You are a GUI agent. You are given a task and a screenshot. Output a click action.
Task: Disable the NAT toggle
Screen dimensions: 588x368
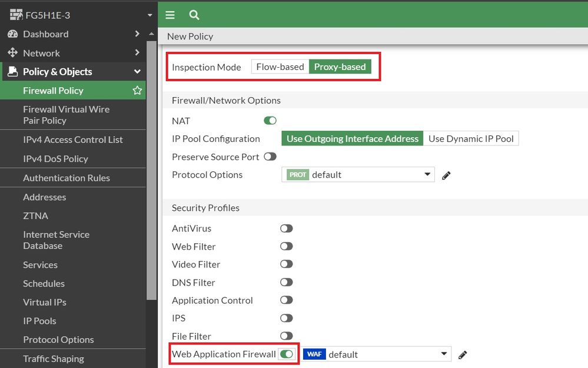270,121
